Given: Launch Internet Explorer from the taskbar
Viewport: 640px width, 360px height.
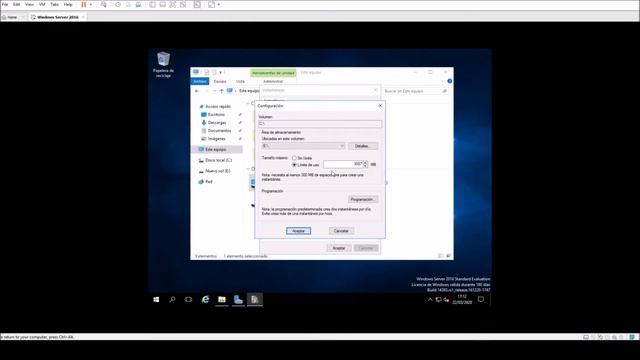Looking at the screenshot, I should tap(205, 300).
